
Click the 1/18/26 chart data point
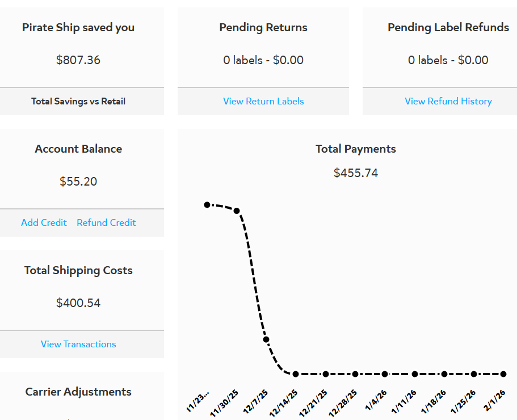click(x=444, y=374)
